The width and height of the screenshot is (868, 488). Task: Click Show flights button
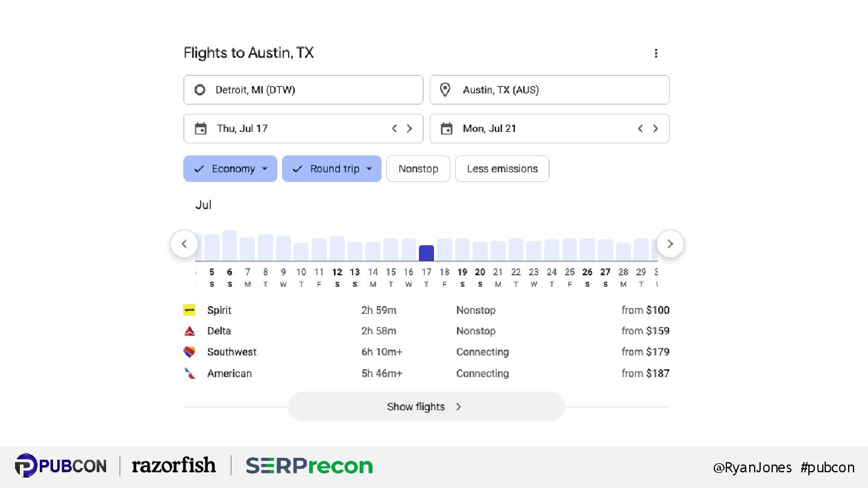[426, 407]
